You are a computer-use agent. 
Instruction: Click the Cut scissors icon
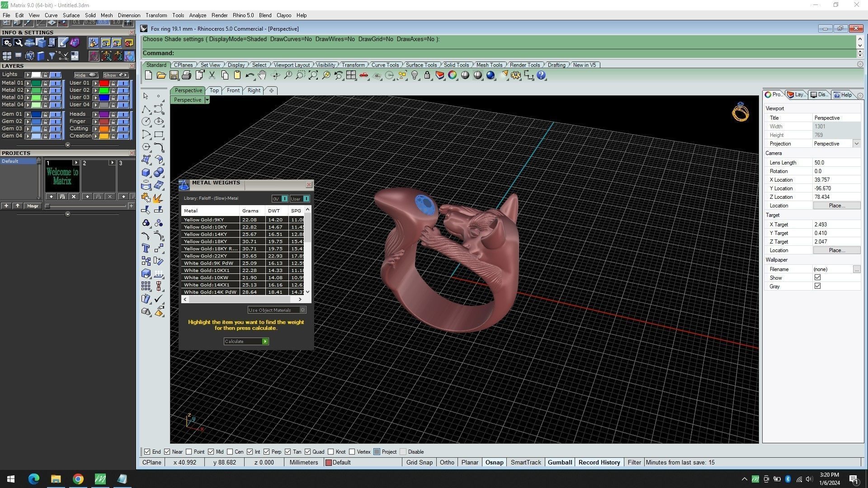(x=212, y=75)
